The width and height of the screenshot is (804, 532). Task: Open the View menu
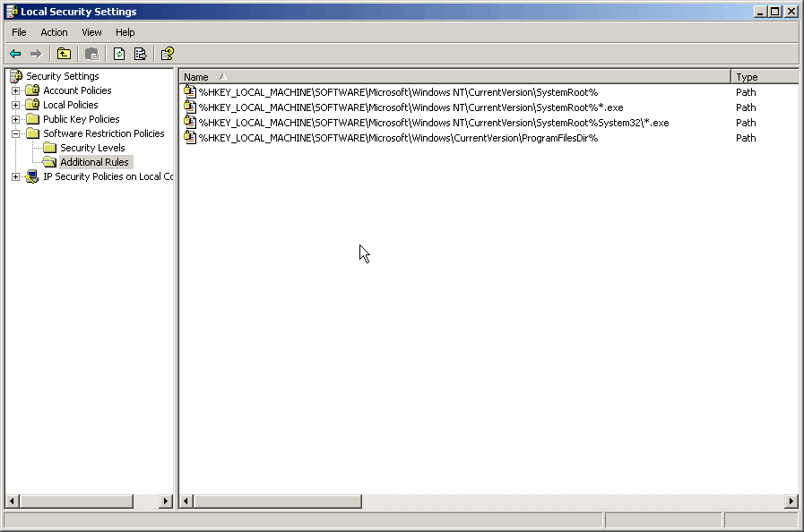pos(91,32)
